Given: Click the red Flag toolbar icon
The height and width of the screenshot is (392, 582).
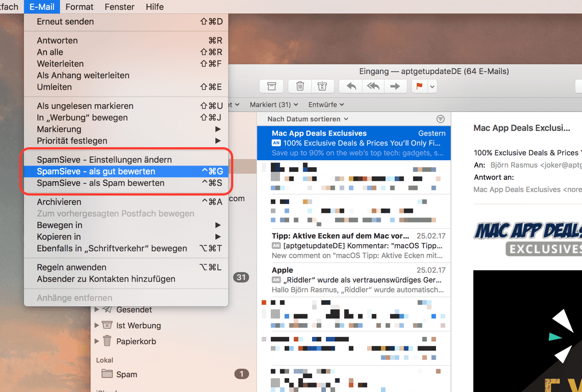Looking at the screenshot, I should click(419, 86).
